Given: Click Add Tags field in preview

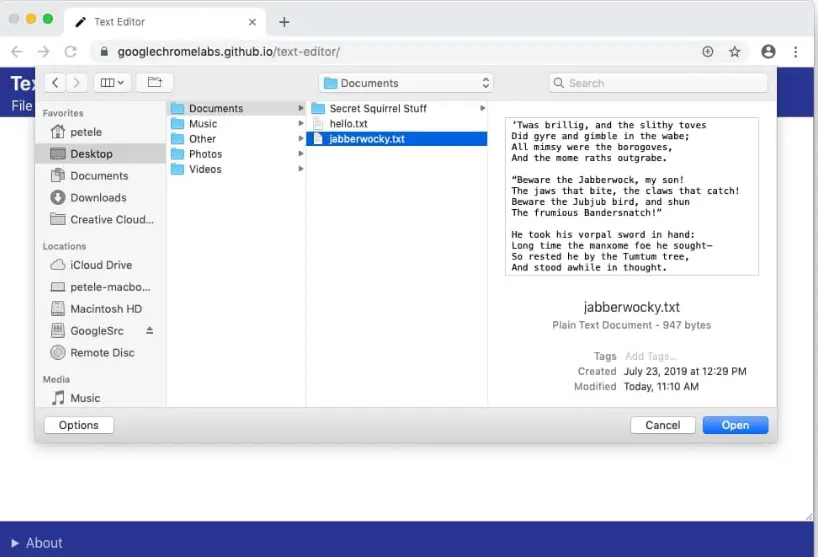Looking at the screenshot, I should click(651, 356).
